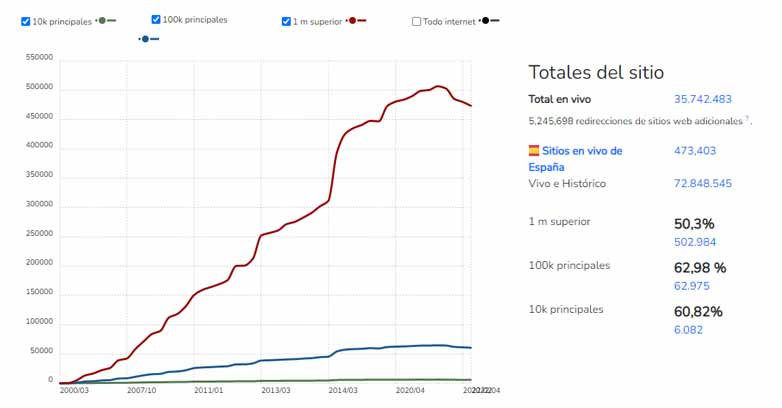The image size is (782, 408).
Task: Click the 2007/10 label on the timeline axis
Action: pyautogui.click(x=139, y=391)
